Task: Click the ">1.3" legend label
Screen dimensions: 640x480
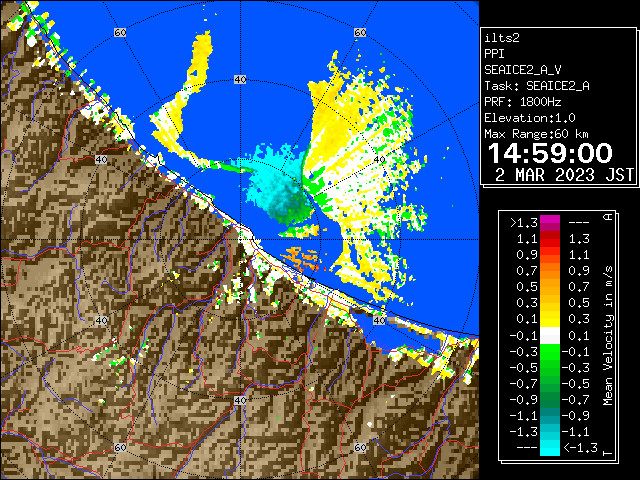Action: pos(524,223)
